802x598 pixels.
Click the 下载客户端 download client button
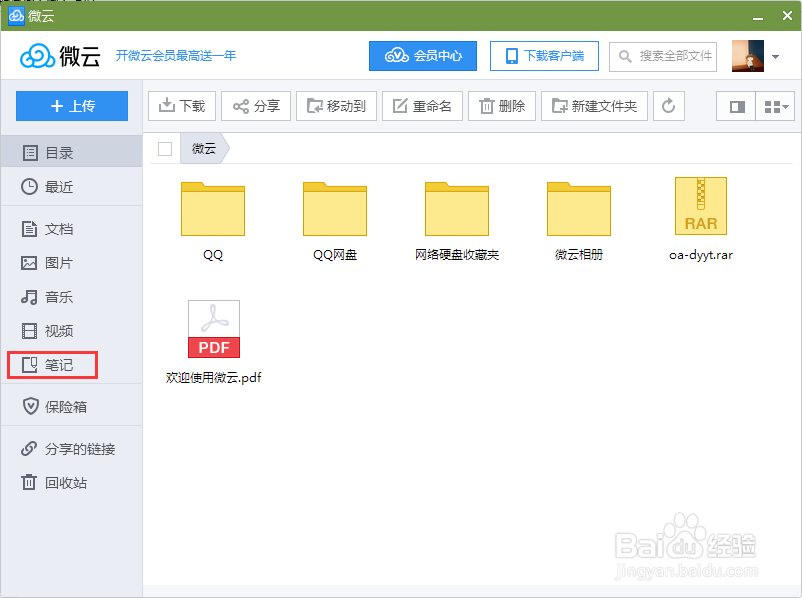[x=544, y=56]
